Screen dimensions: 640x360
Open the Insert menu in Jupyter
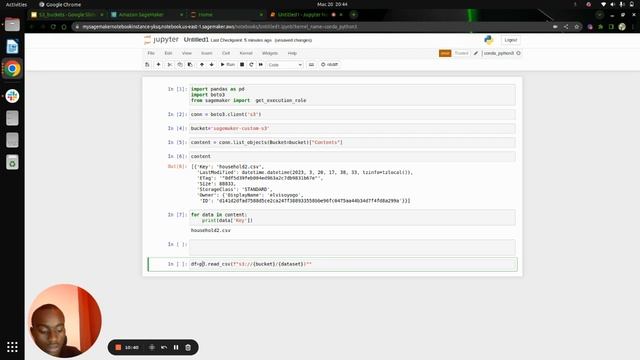[207, 53]
